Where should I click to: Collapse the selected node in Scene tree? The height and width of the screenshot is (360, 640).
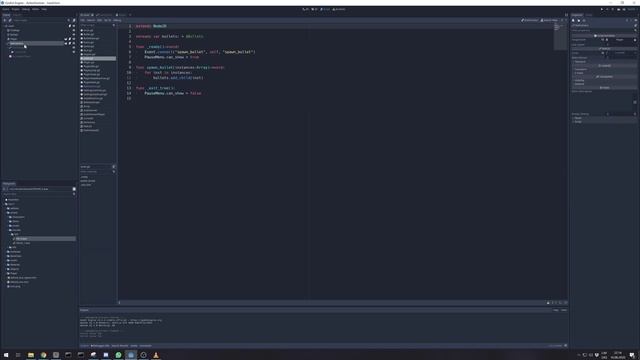point(7,43)
